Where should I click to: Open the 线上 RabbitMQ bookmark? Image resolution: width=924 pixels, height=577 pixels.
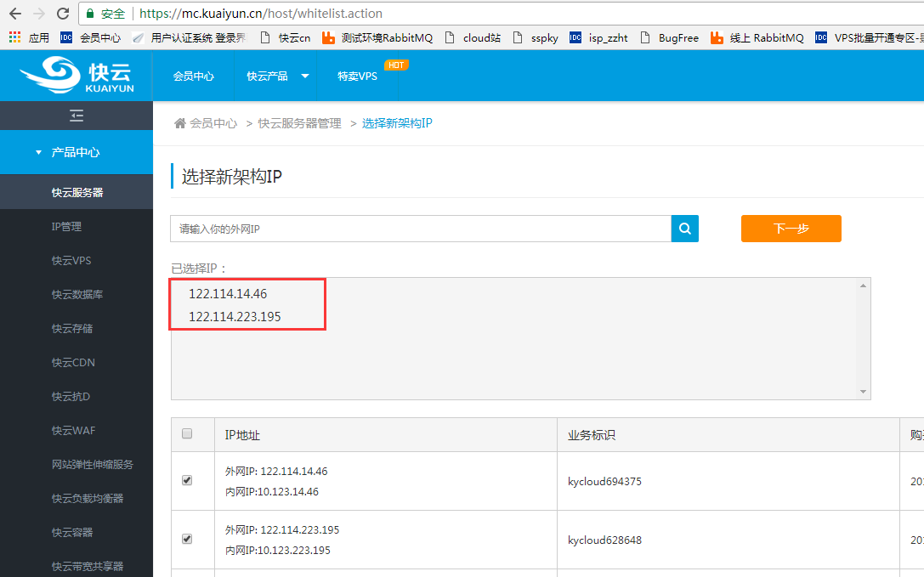pos(757,37)
